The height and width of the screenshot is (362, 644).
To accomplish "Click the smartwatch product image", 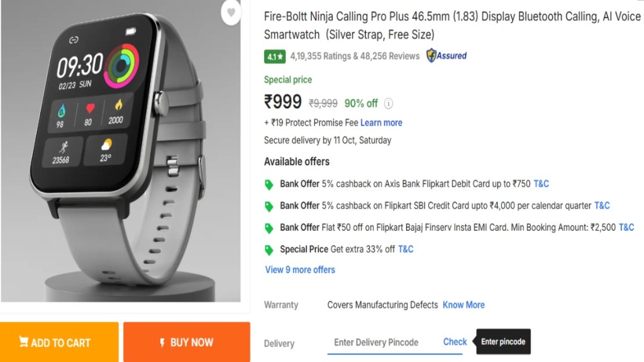I will tap(119, 151).
